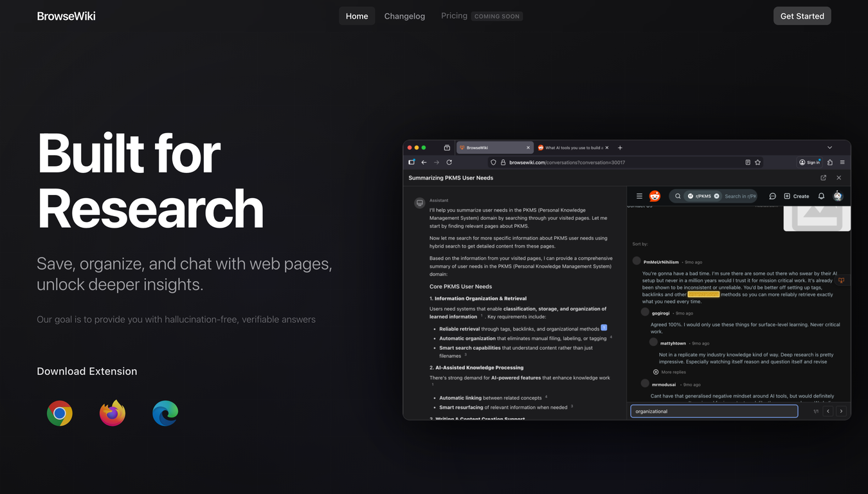Screen dimensions: 868x494
Task: Download the extension for Chrome
Action: (59, 413)
